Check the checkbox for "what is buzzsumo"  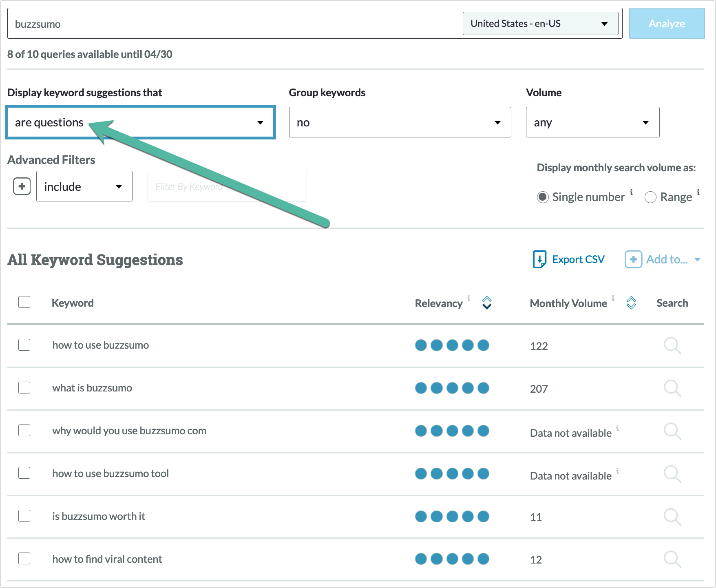pos(24,388)
